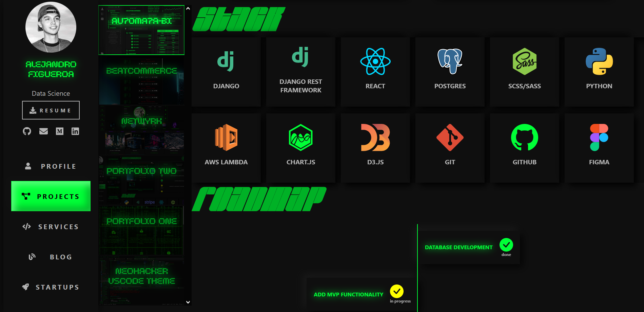Open the Startups page link

tap(51, 287)
